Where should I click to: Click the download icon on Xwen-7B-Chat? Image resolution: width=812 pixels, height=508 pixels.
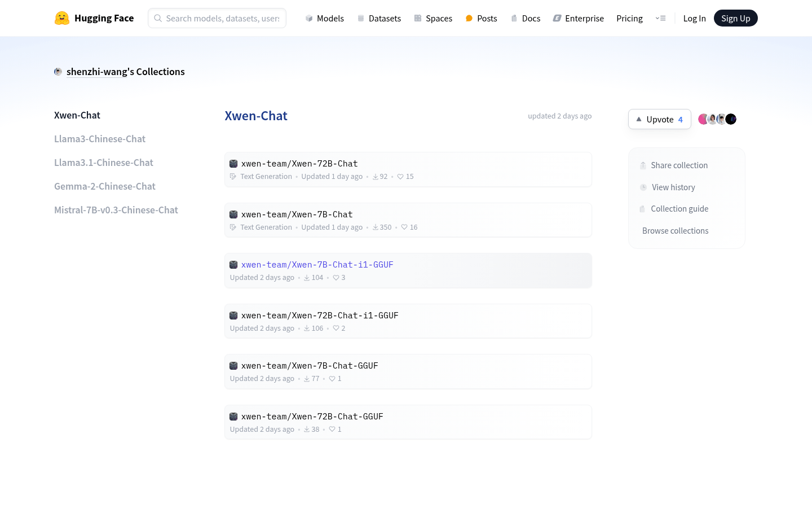point(376,227)
